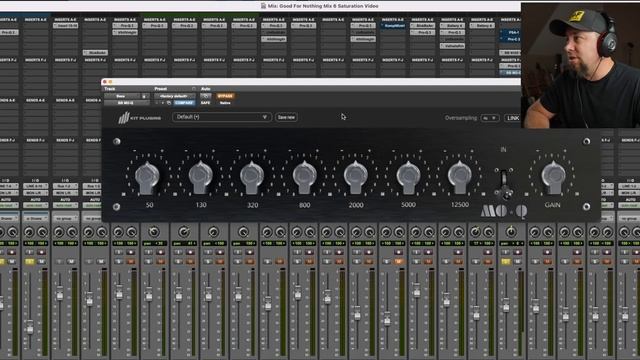640x360 pixels.
Task: Click the Native format selector
Action: 225,103
